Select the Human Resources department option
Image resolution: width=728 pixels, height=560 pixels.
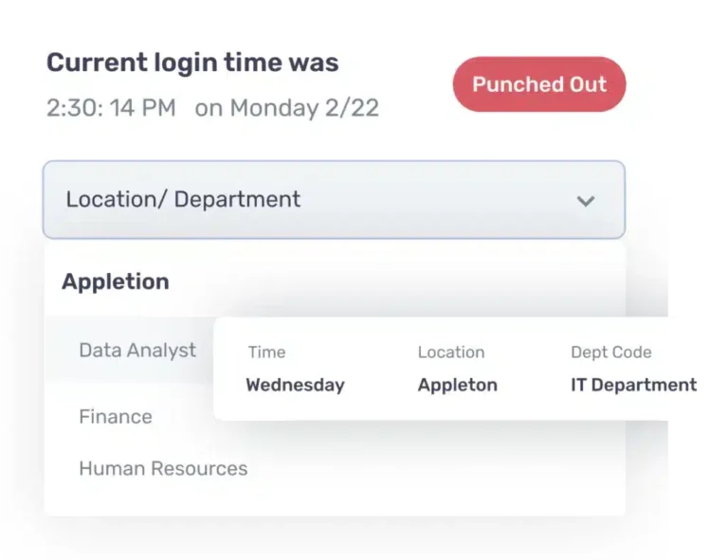163,469
